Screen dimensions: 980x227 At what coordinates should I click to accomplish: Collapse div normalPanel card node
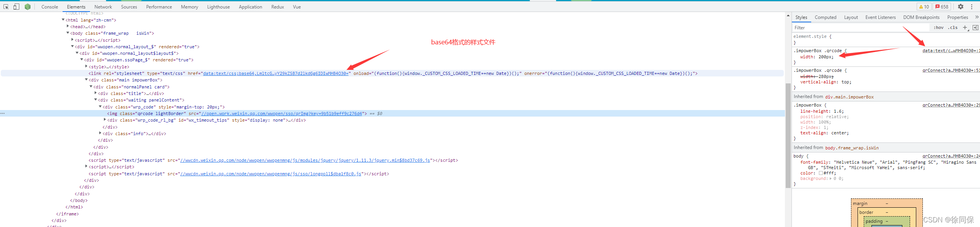pyautogui.click(x=91, y=86)
